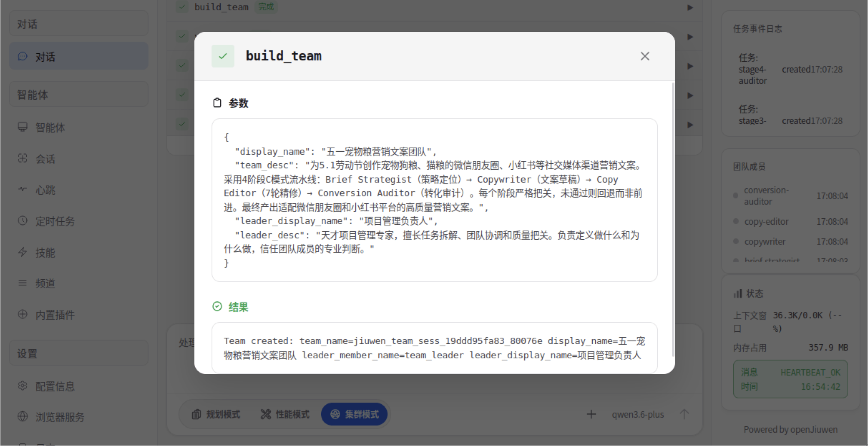868x446 pixels.
Task: Toggle 集群模式 button
Action: (x=354, y=414)
